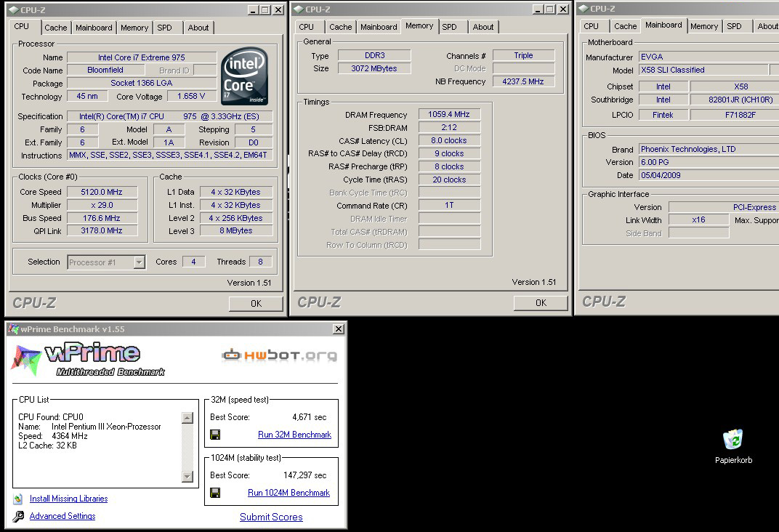Close the second CPU-Z window
This screenshot has height=532, width=779.
pyautogui.click(x=562, y=9)
